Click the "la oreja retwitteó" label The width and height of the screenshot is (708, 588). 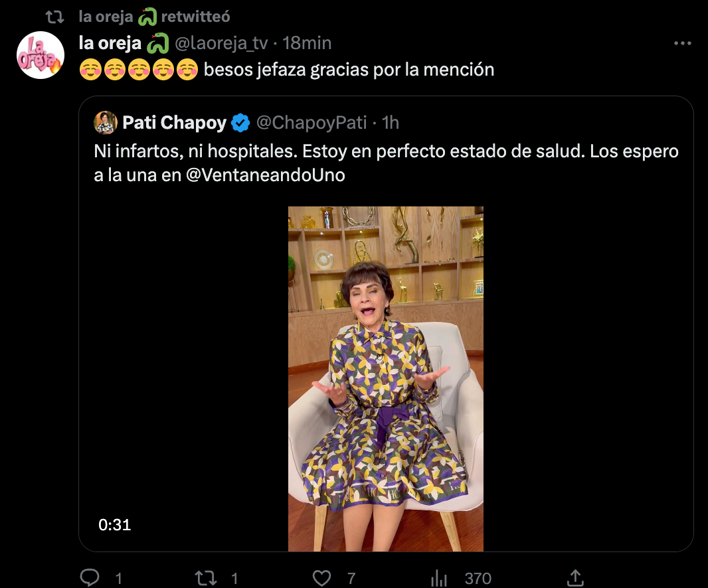pyautogui.click(x=154, y=17)
